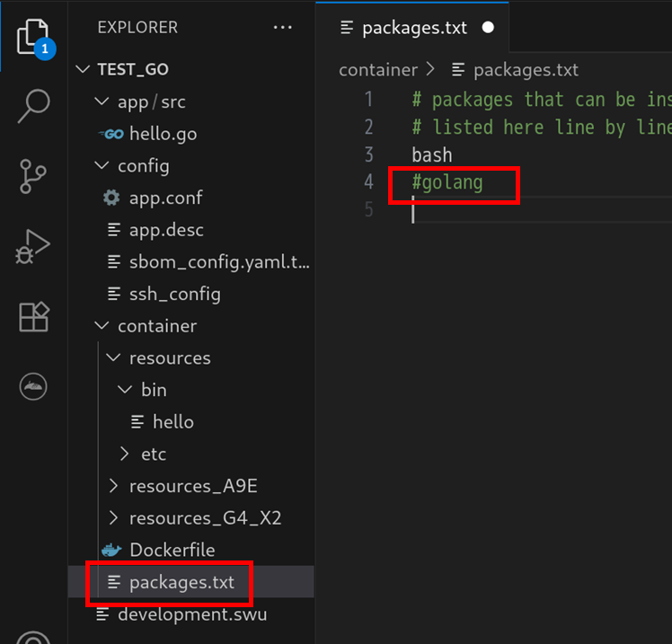Expand the resources_A9E folder

pyautogui.click(x=113, y=486)
